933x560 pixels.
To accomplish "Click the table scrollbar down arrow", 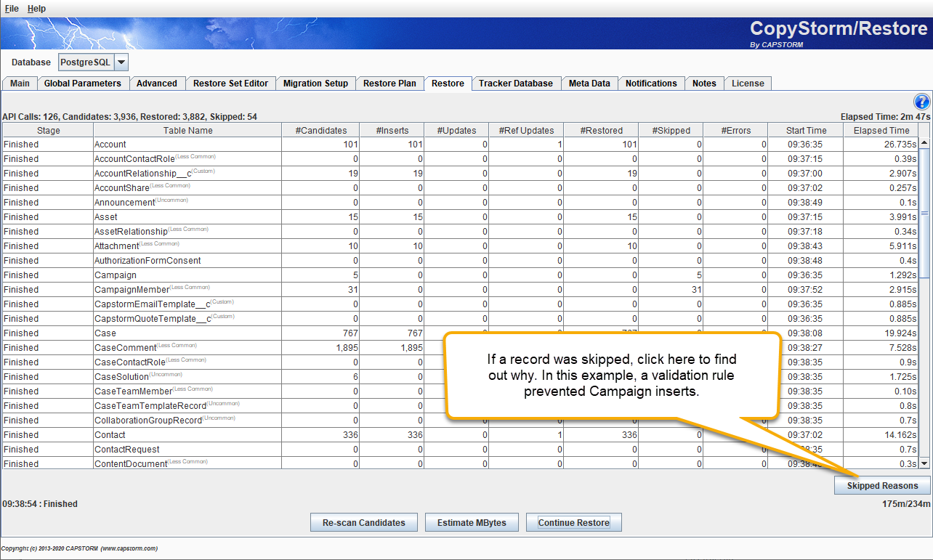I will coord(924,463).
